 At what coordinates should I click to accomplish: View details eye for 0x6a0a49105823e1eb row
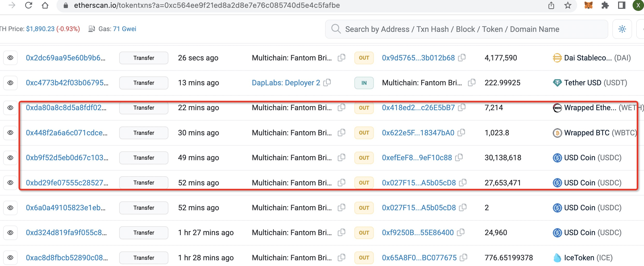pos(10,208)
